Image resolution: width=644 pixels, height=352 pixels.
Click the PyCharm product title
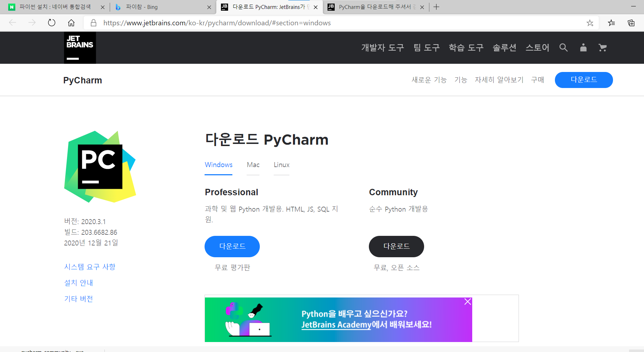pos(83,80)
